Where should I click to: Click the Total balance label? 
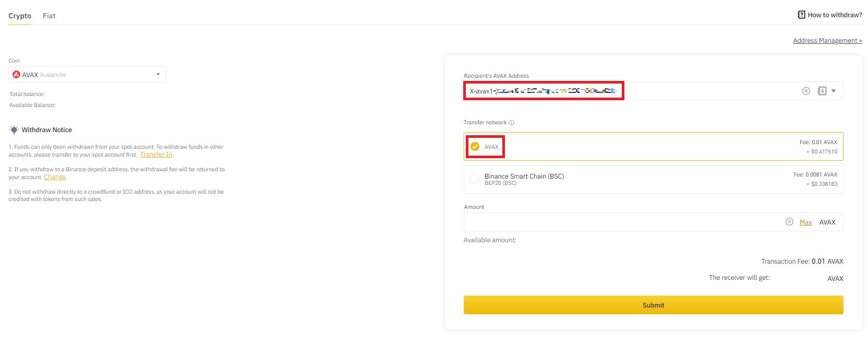click(27, 94)
